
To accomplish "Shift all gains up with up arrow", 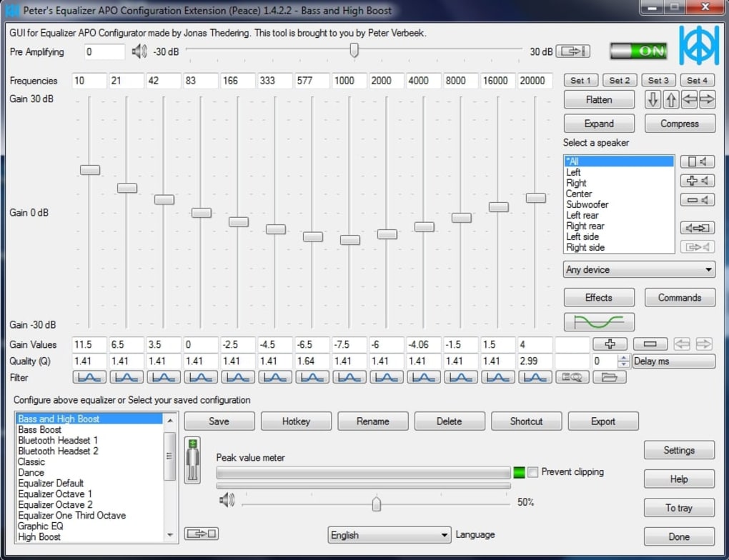I will (670, 100).
